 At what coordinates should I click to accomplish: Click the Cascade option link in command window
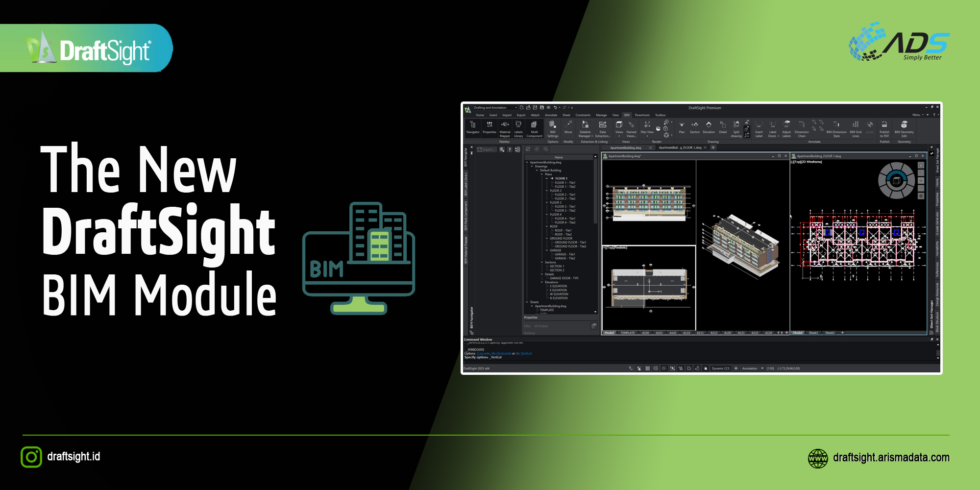pyautogui.click(x=483, y=353)
